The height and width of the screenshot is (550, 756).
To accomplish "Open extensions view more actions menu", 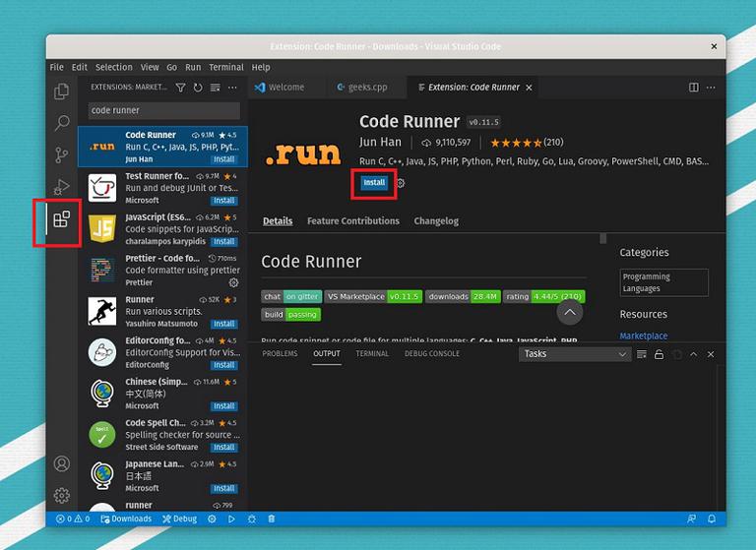I will (x=232, y=88).
